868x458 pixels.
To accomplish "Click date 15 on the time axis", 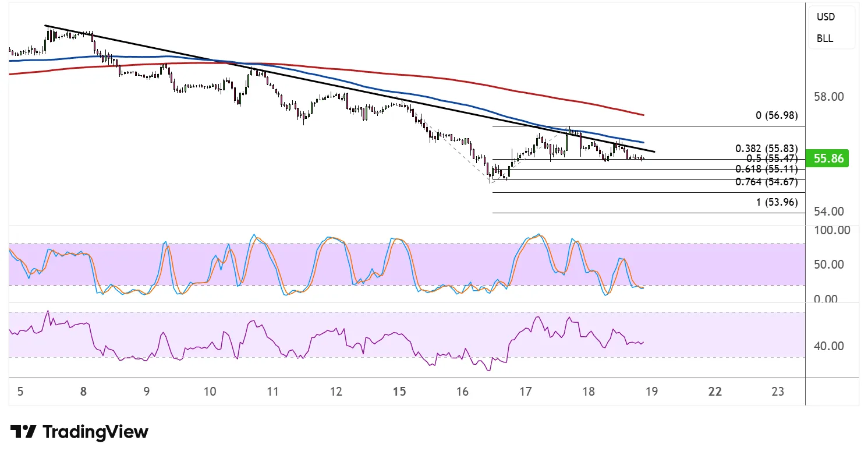I will 399,392.
